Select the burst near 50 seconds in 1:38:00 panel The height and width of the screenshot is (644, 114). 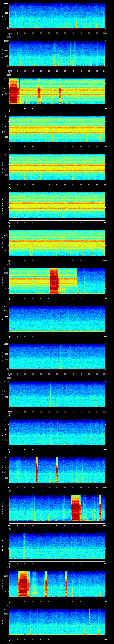pos(89,622)
